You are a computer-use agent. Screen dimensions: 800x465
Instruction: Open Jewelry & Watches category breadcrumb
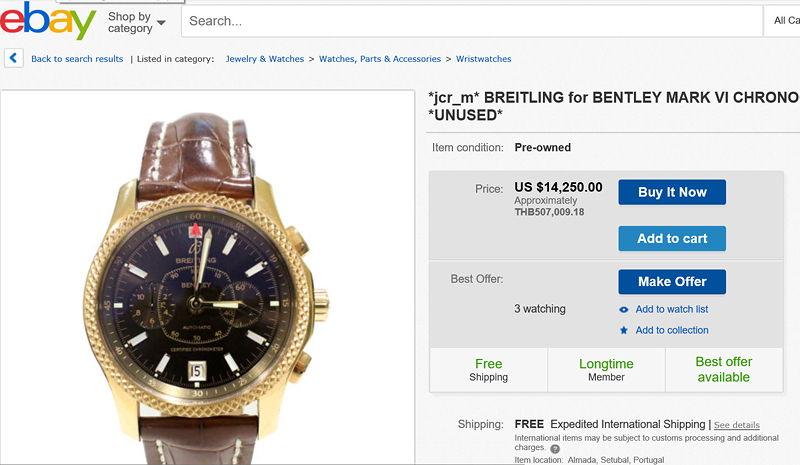click(x=265, y=59)
